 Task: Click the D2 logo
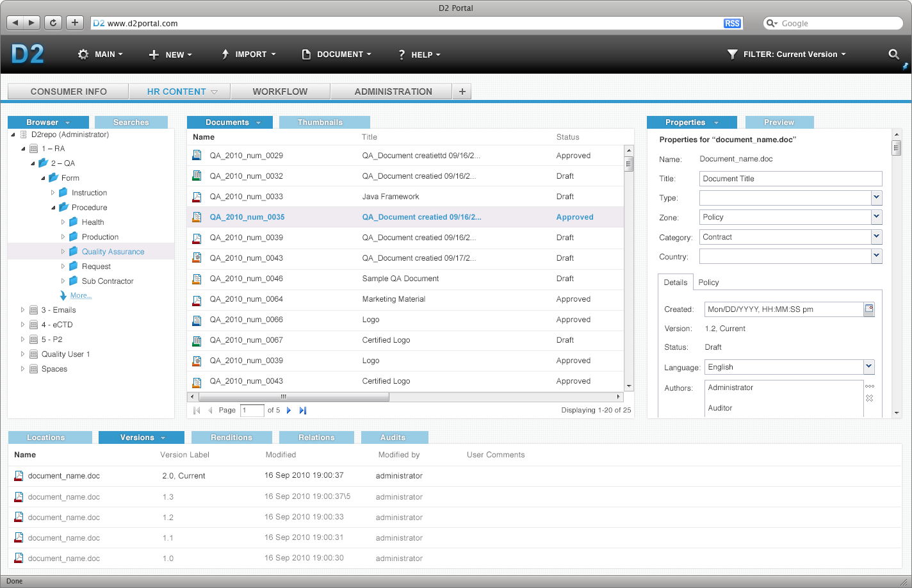pos(28,54)
